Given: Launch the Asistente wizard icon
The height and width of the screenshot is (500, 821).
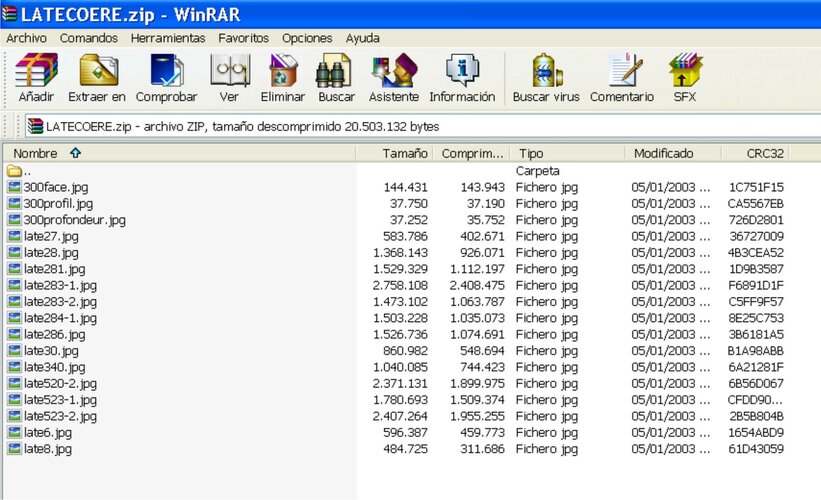Looking at the screenshot, I should (x=394, y=70).
